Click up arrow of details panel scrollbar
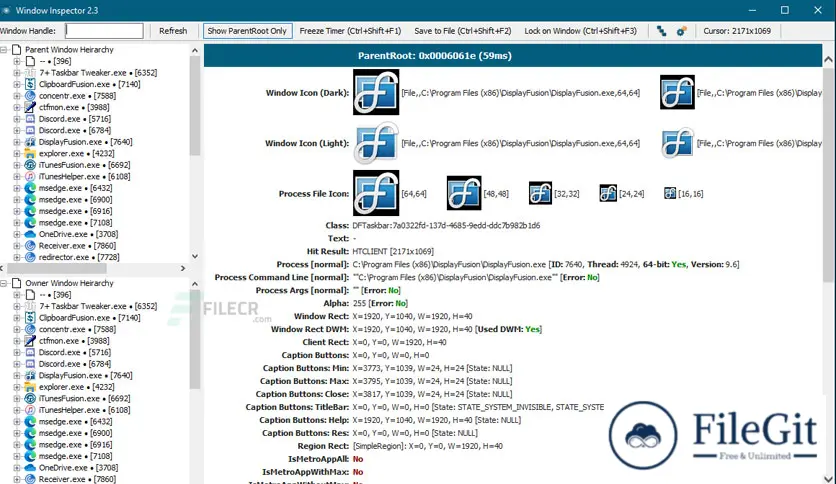 pyautogui.click(x=828, y=60)
